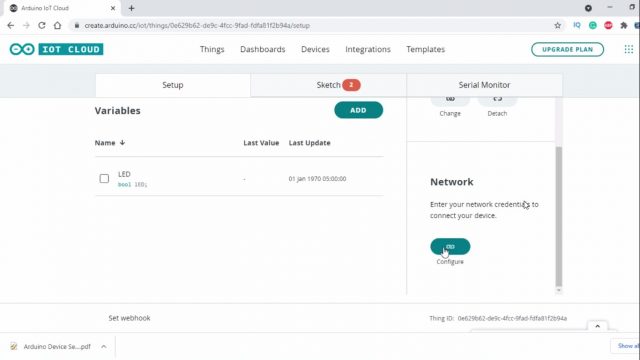Screen dimensions: 640x360
Task: Click the Detach device icon
Action: [497, 100]
